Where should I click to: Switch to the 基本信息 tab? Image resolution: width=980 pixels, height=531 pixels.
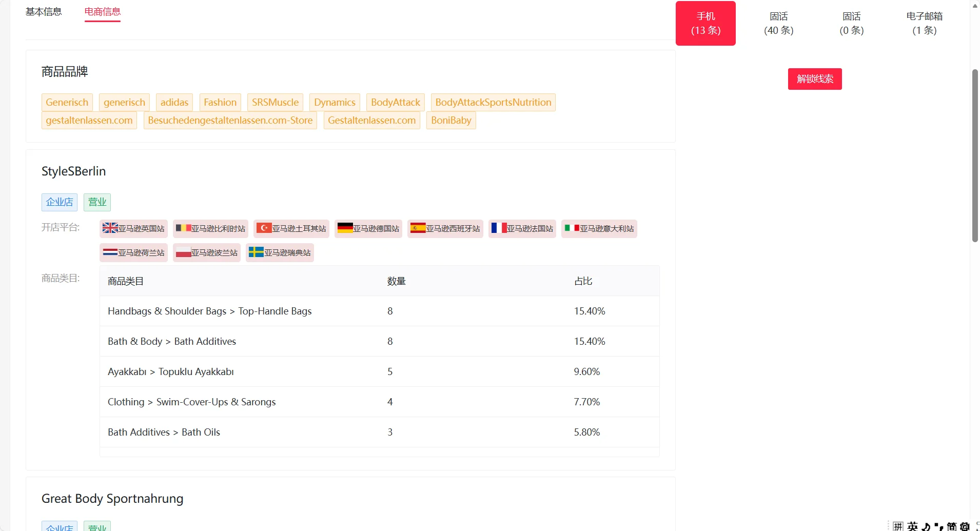(44, 12)
